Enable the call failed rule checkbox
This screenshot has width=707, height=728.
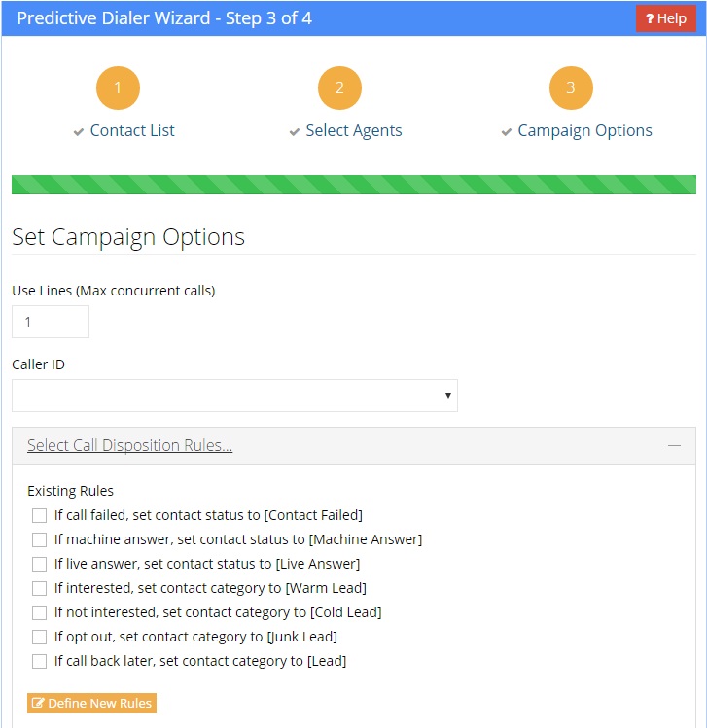coord(40,515)
